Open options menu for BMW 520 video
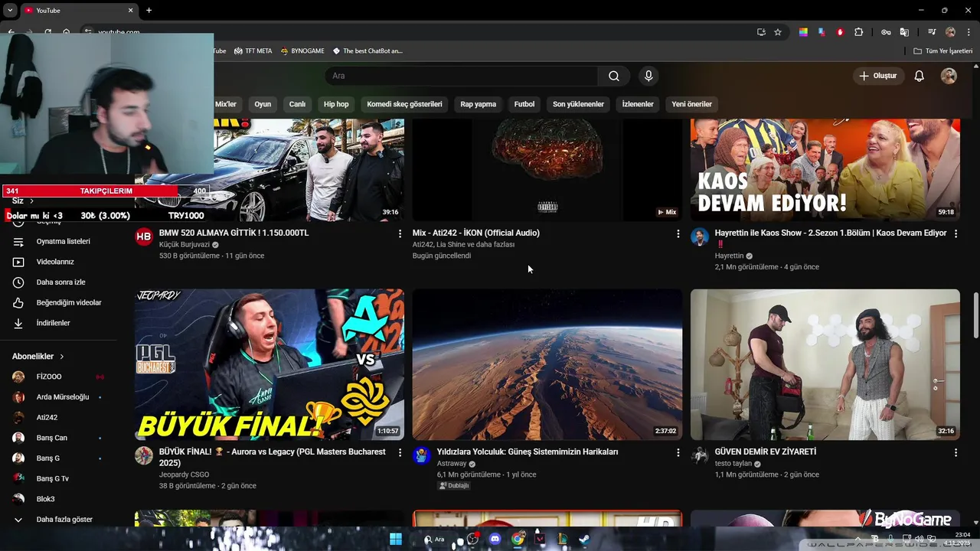The width and height of the screenshot is (980, 551). [x=400, y=233]
